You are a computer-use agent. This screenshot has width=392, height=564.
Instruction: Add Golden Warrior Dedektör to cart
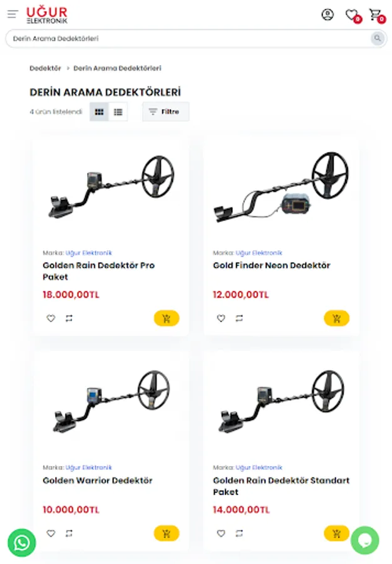(167, 533)
